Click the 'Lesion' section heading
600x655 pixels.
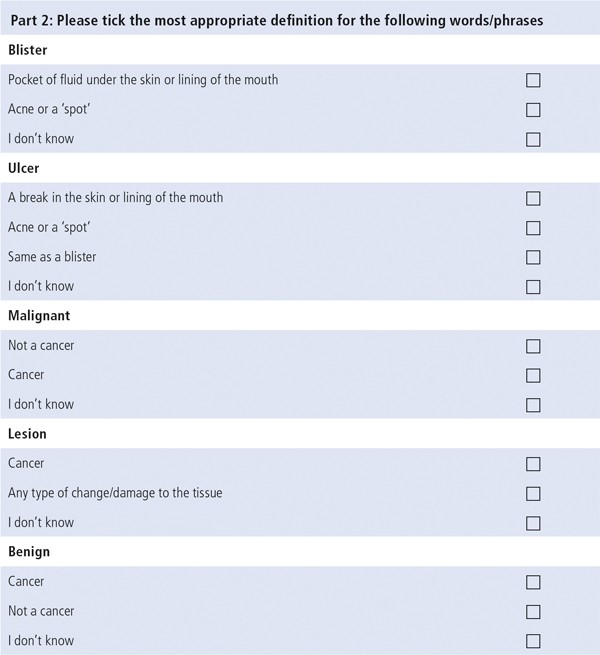point(27,434)
